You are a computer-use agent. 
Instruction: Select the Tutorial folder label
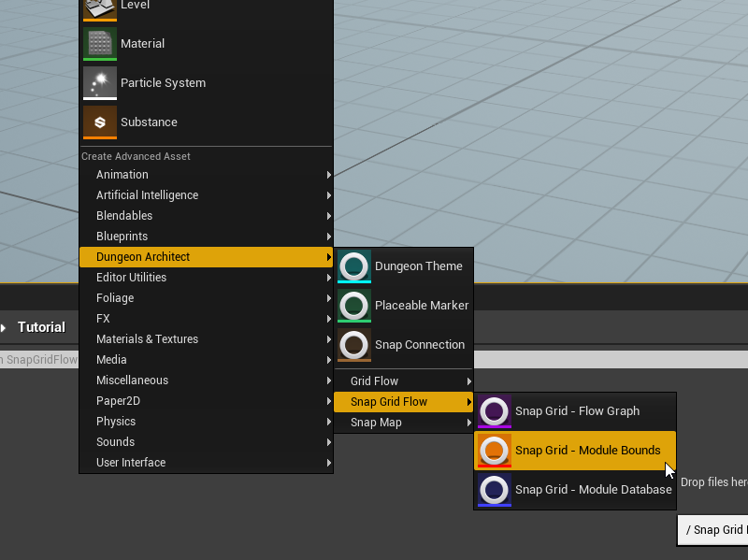tap(41, 327)
